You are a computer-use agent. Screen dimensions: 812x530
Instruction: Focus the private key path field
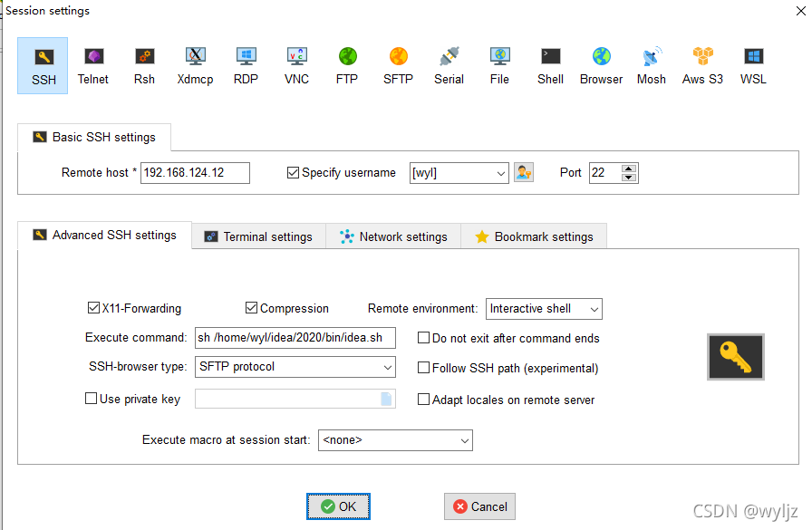pos(287,399)
